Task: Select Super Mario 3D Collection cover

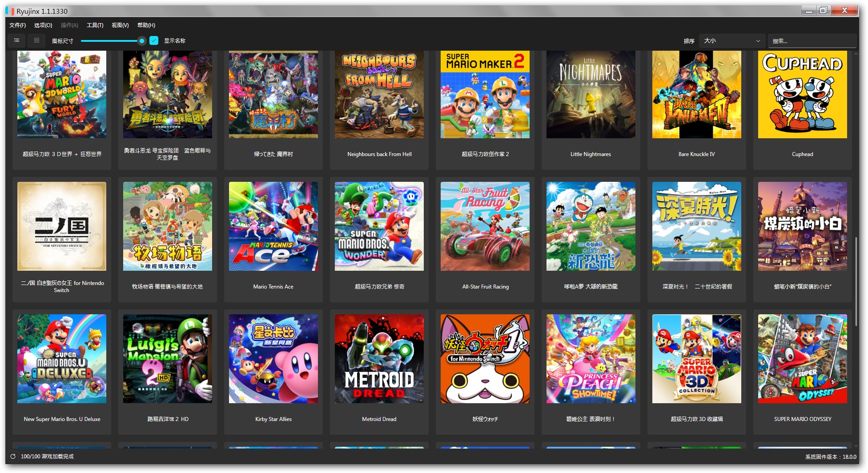Action: coord(696,359)
